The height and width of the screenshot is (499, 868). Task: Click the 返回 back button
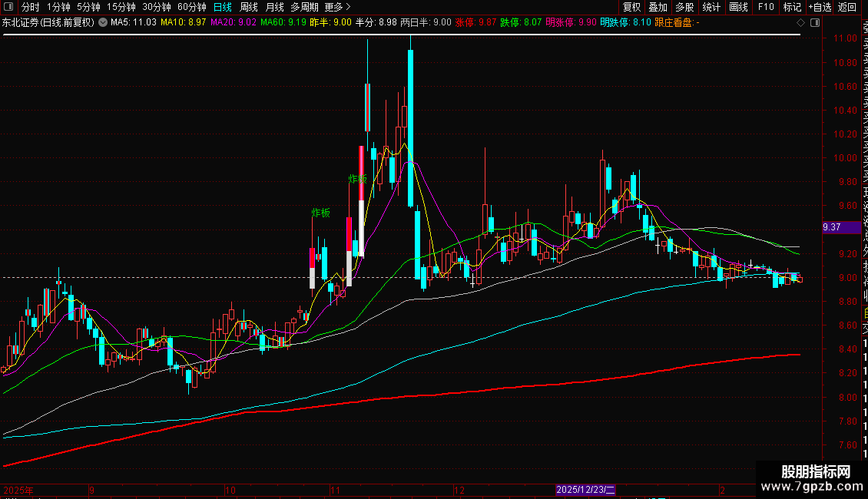click(x=847, y=7)
